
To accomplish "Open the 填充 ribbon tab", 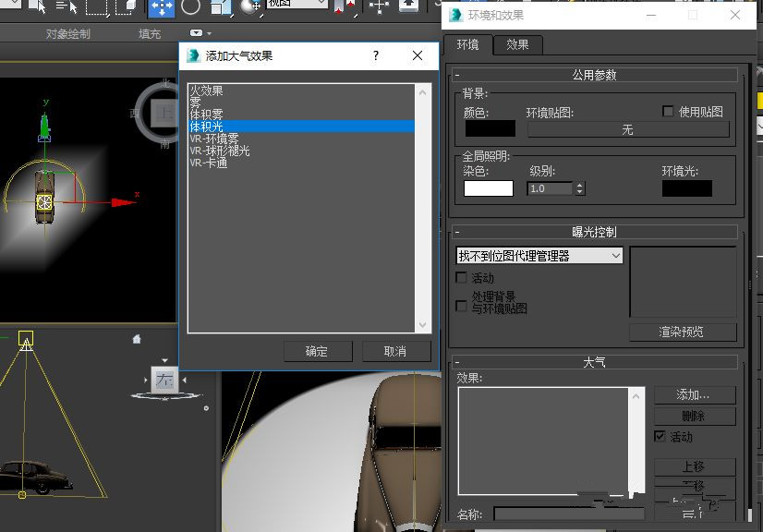I will tap(150, 33).
